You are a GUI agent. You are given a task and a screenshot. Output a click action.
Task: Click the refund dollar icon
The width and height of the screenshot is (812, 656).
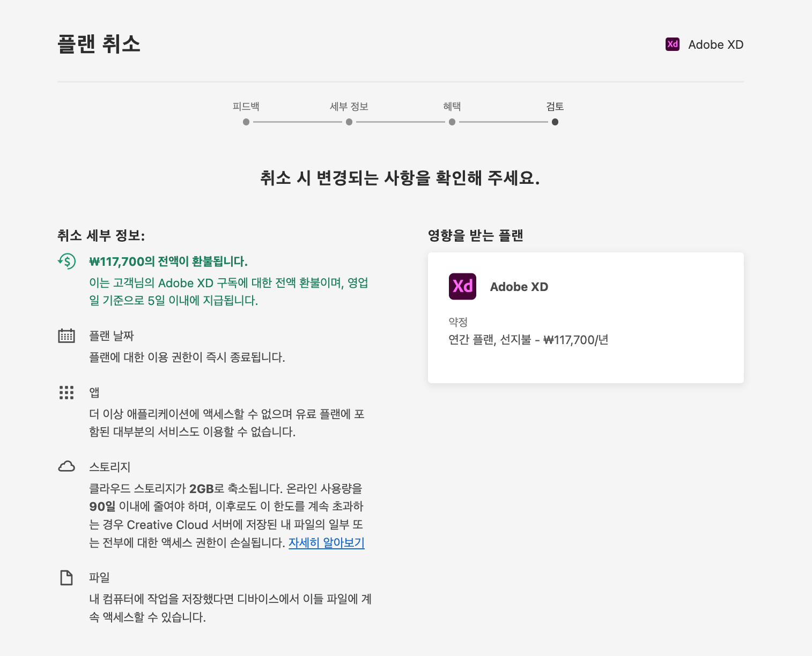67,261
